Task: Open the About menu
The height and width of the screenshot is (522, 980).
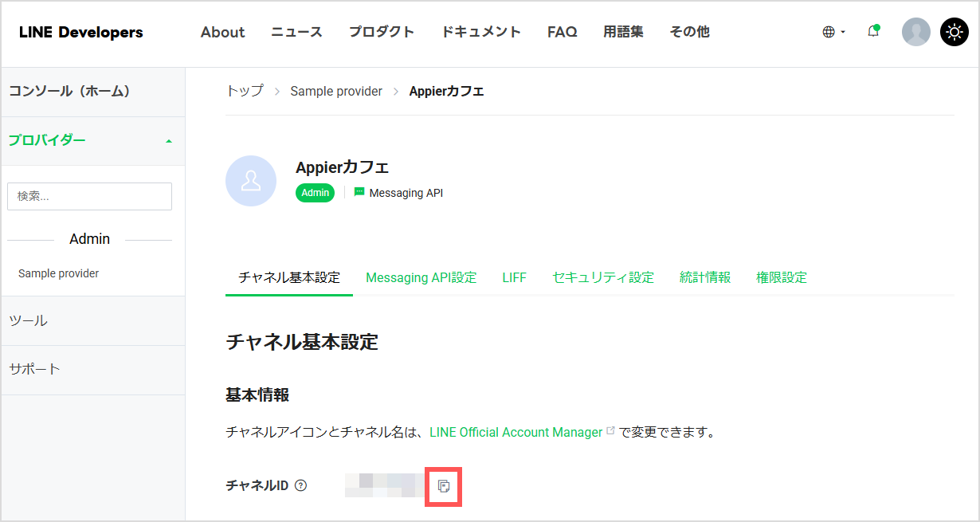Action: point(223,32)
